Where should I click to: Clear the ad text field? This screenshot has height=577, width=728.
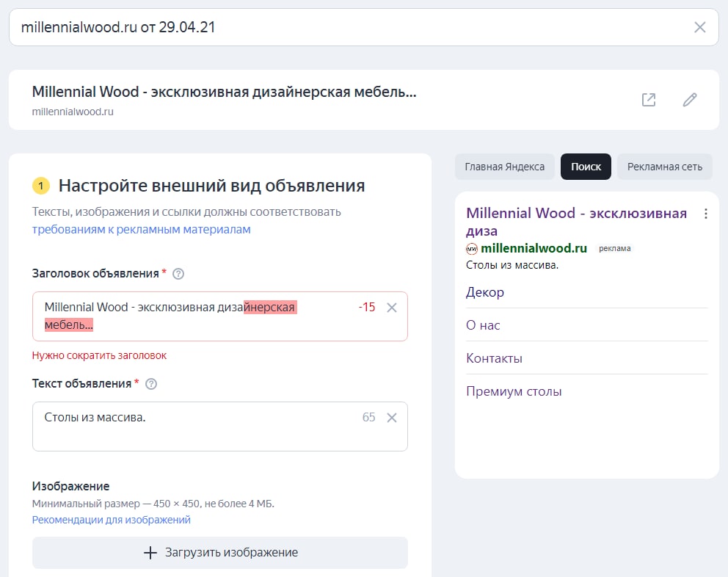point(392,418)
